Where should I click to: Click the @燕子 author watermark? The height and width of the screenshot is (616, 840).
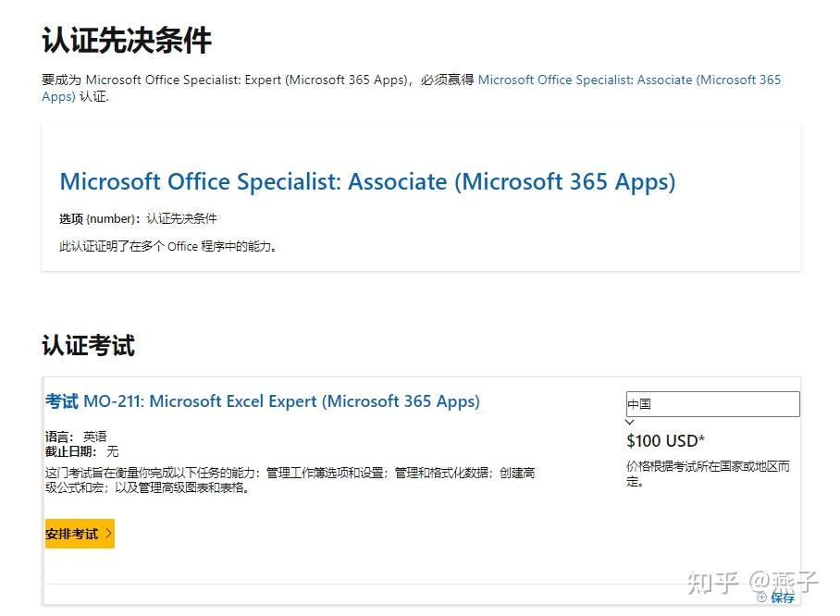click(784, 582)
